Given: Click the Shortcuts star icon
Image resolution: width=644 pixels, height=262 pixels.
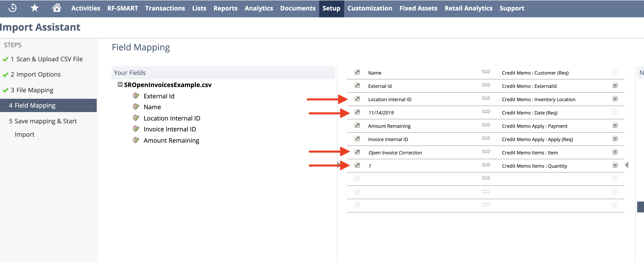Looking at the screenshot, I should click(x=34, y=8).
